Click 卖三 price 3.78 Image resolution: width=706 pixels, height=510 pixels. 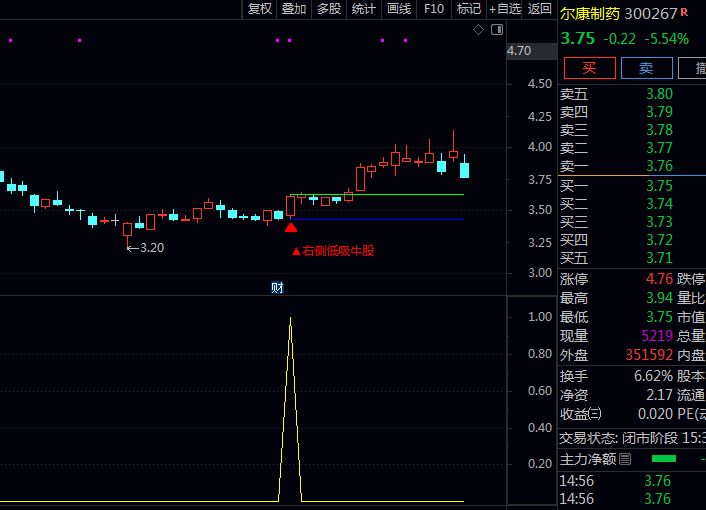click(x=659, y=130)
